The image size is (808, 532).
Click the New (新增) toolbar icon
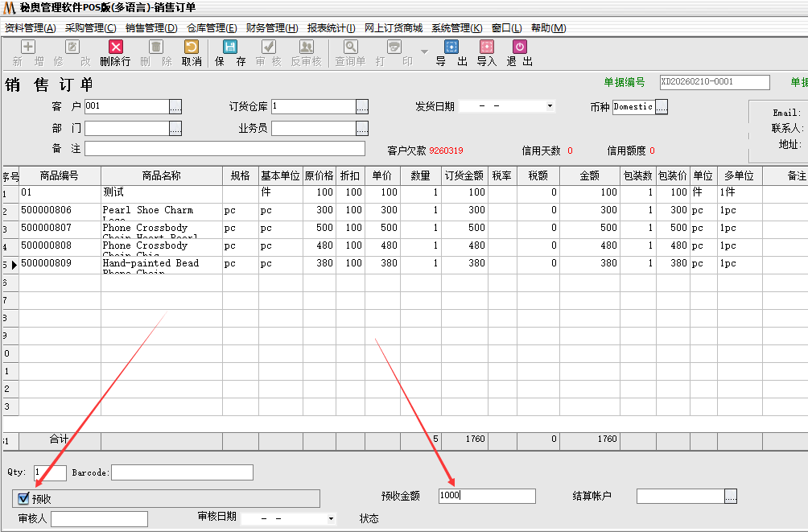click(x=28, y=47)
